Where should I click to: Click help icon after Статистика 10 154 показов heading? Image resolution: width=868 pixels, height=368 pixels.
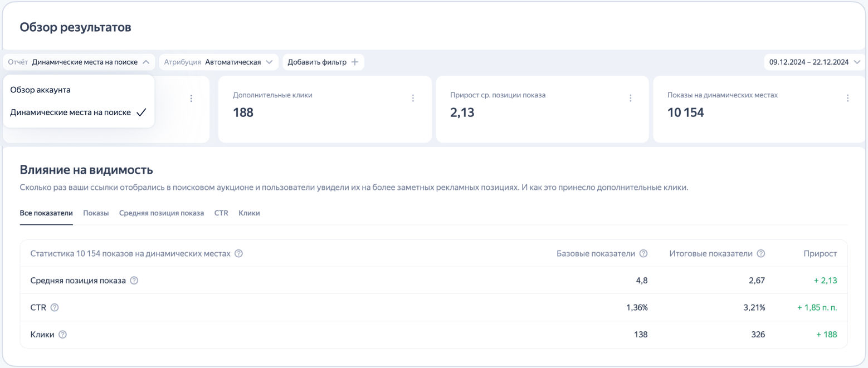point(238,253)
